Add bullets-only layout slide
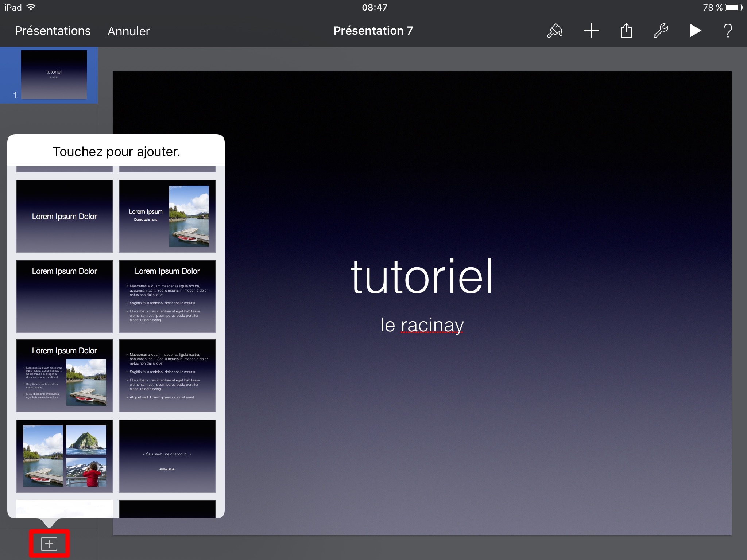Viewport: 747px width, 560px height. (x=167, y=376)
